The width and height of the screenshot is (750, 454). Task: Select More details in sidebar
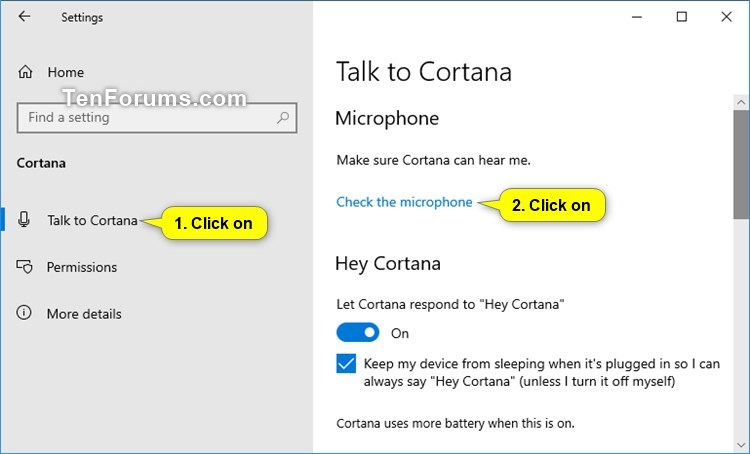click(84, 314)
